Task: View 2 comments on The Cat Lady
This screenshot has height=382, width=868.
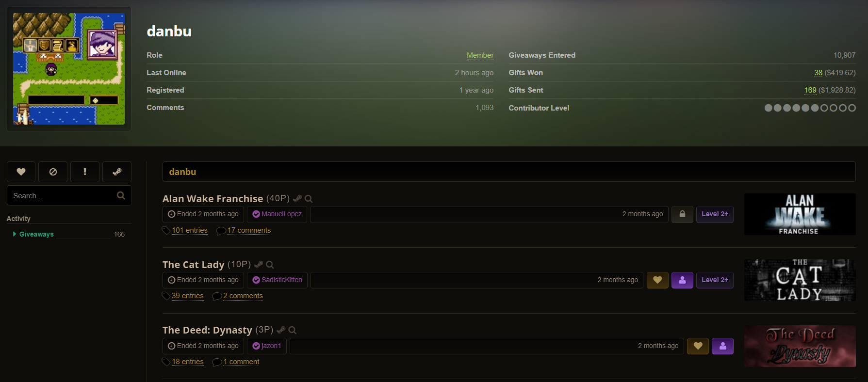Action: pos(243,296)
